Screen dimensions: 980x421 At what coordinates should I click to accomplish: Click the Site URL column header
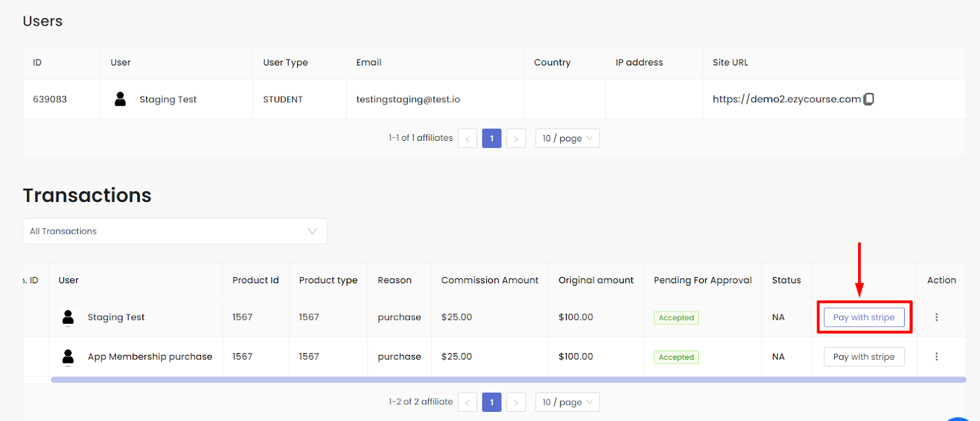point(730,62)
